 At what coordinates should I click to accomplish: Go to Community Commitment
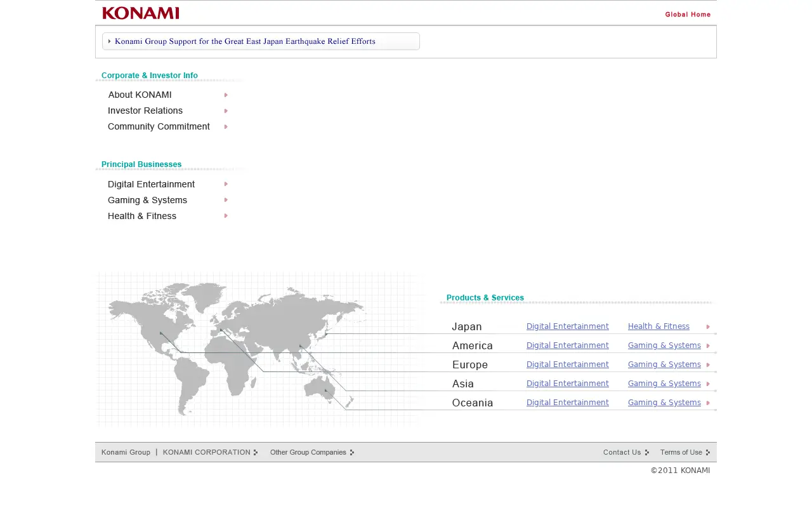pyautogui.click(x=159, y=126)
